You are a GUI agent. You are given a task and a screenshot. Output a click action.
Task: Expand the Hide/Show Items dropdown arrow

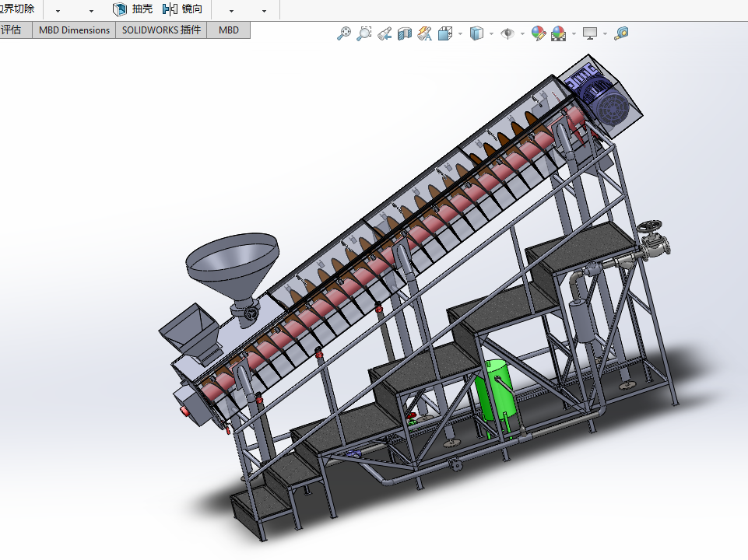522,34
